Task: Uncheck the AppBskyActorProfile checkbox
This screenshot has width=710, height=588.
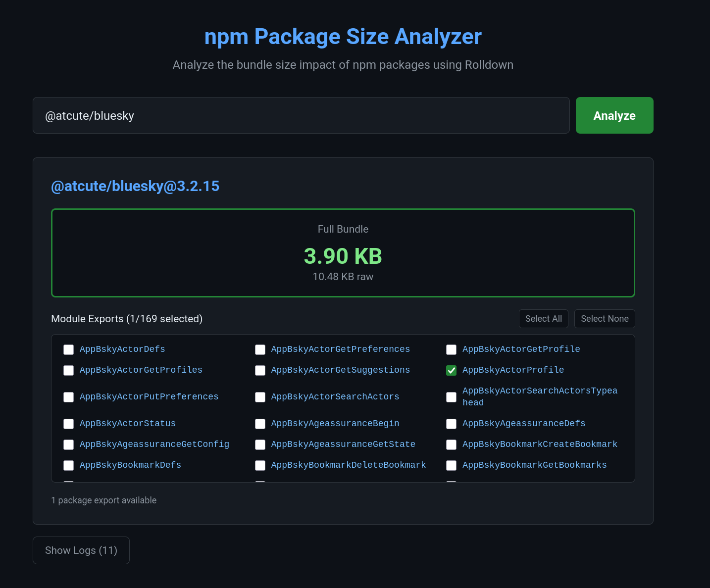Action: click(451, 370)
